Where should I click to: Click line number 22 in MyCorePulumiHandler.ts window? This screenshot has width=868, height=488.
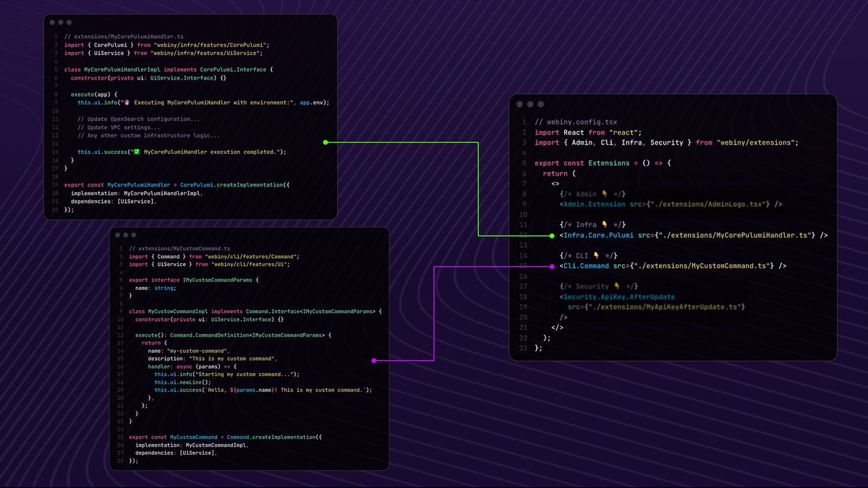pos(55,210)
